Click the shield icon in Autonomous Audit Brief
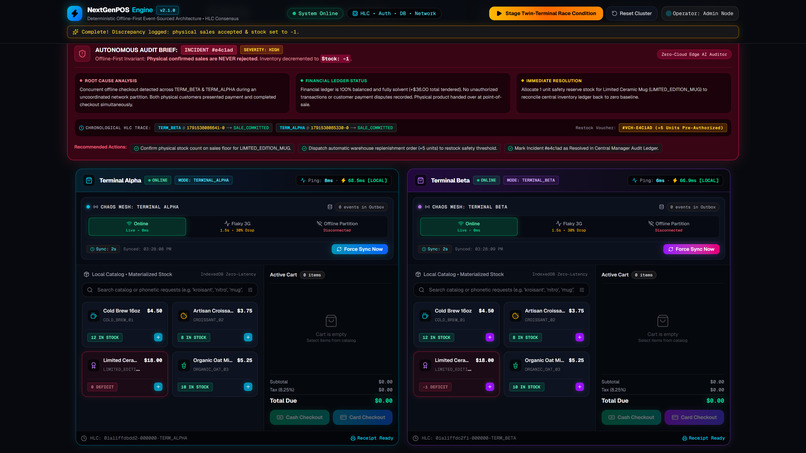 coord(82,54)
